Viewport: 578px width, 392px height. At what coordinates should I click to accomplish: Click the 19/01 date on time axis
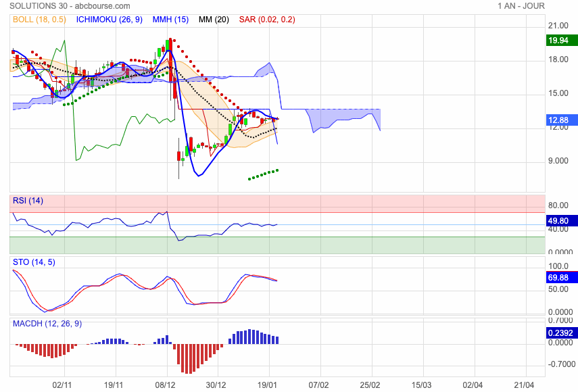click(x=267, y=385)
